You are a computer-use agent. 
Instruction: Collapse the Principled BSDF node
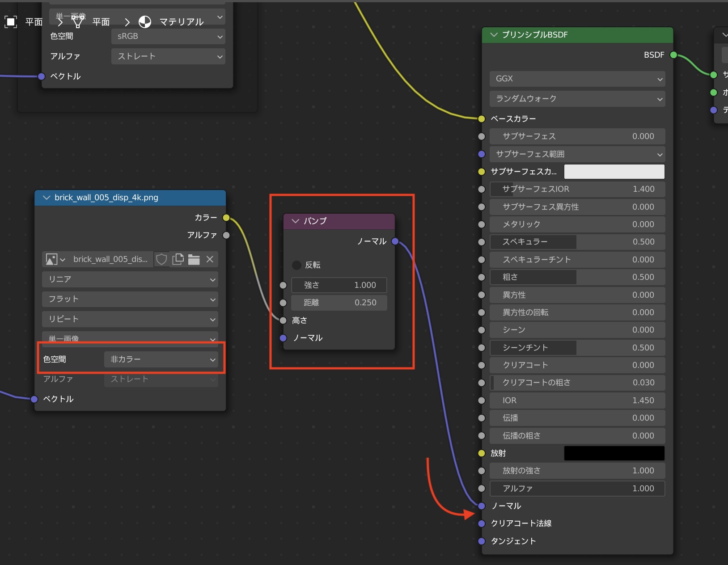click(494, 35)
